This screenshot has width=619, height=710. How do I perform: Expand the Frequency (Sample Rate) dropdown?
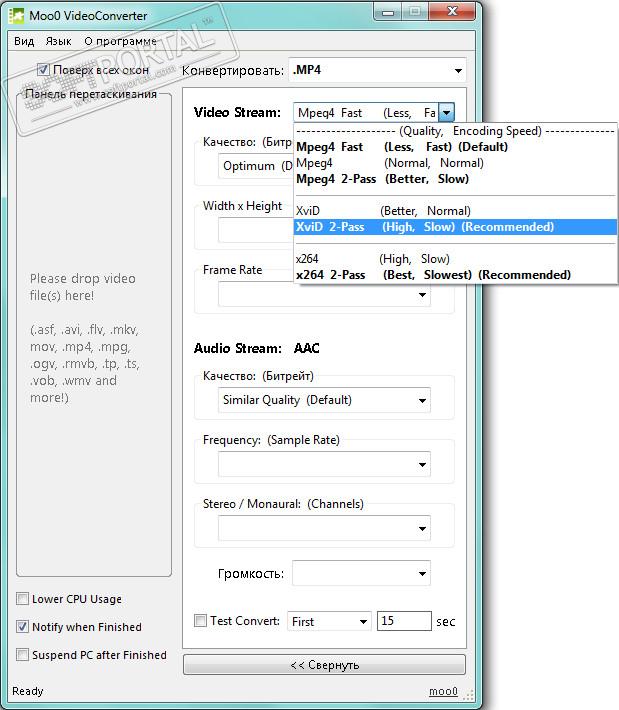point(324,464)
